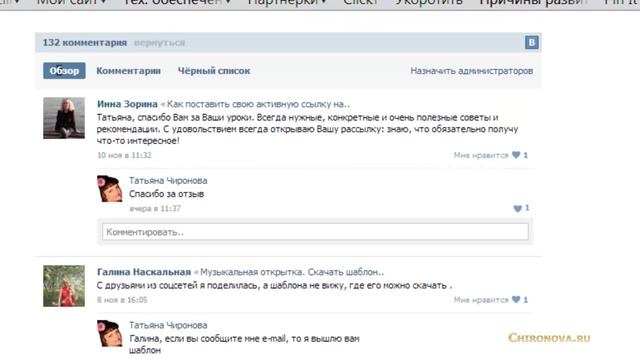This screenshot has height=360, width=640.
Task: Click Татьяна Чиронова avatar beside reply to Галина
Action: (110, 333)
